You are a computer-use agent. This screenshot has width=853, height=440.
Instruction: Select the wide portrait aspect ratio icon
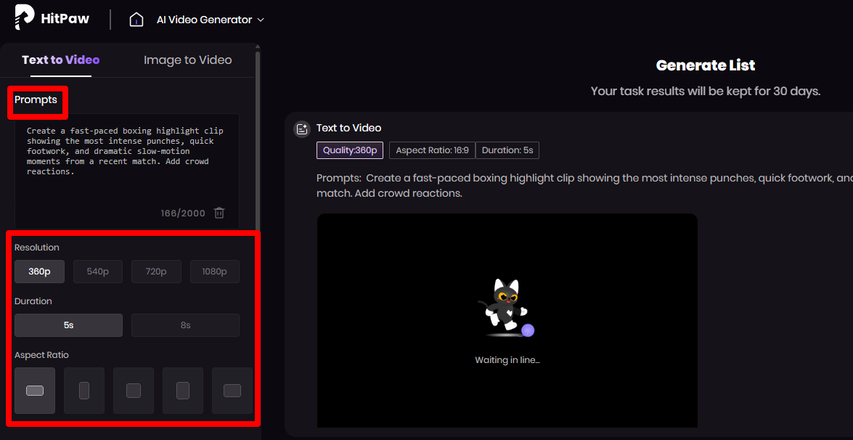183,390
